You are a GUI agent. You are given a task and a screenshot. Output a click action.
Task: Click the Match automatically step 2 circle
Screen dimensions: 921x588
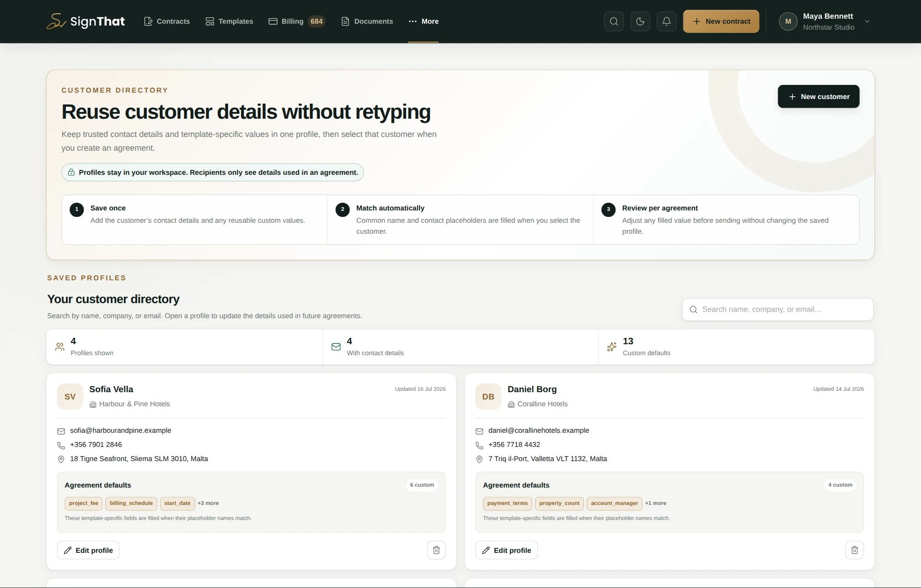[343, 210]
